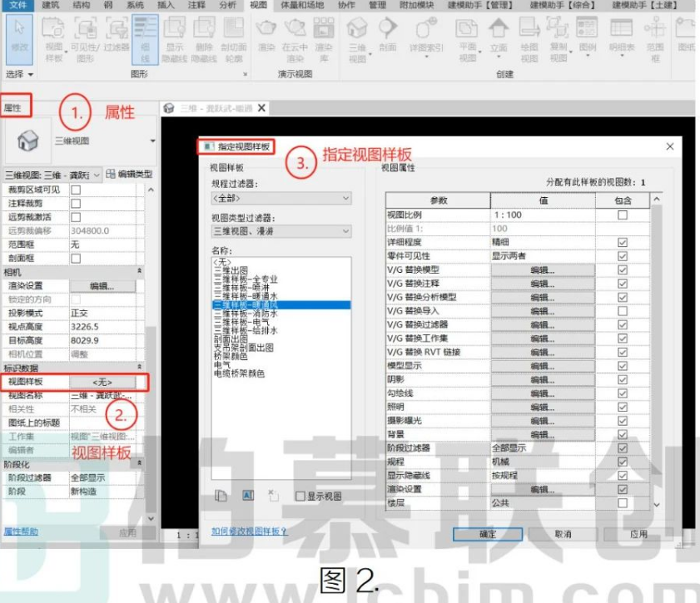Expand the 图形 panel dialog launcher arrow
The height and width of the screenshot is (603, 700).
point(245,75)
